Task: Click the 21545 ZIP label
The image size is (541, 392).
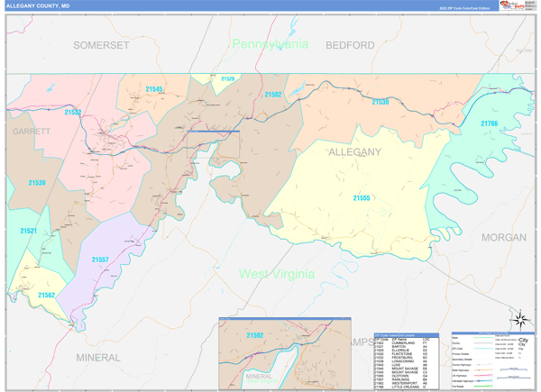Action: (x=154, y=89)
